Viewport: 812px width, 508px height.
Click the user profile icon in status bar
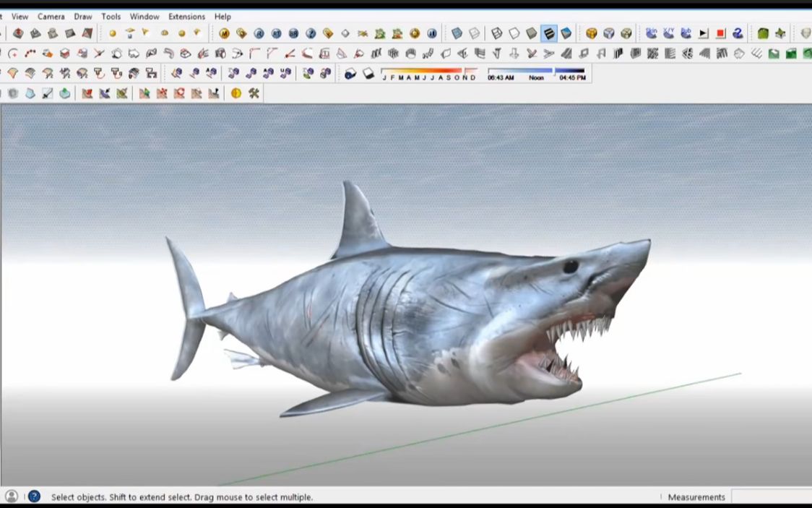pyautogui.click(x=12, y=496)
